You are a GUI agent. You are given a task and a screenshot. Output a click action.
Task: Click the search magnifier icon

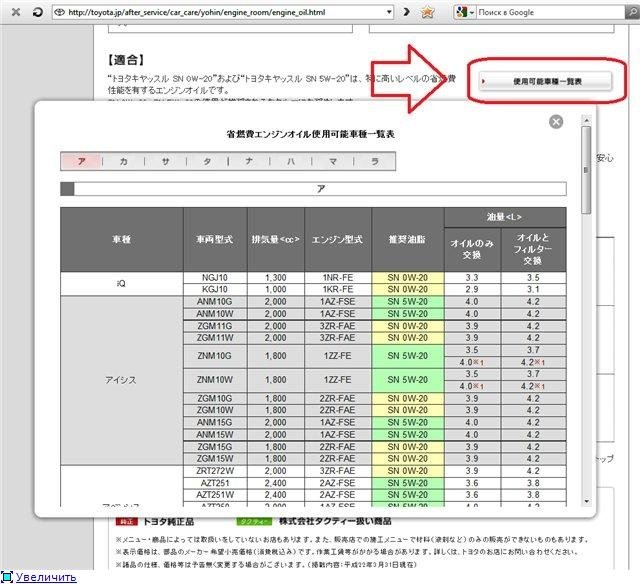tap(632, 12)
